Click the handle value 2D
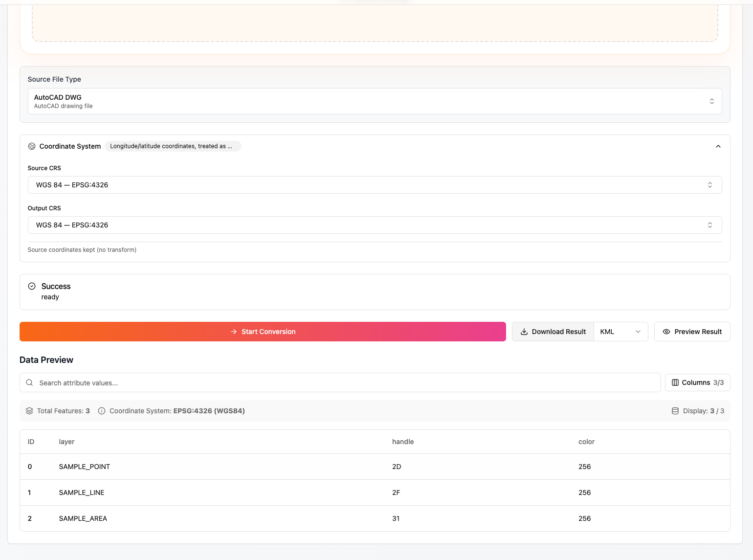 [x=397, y=467]
